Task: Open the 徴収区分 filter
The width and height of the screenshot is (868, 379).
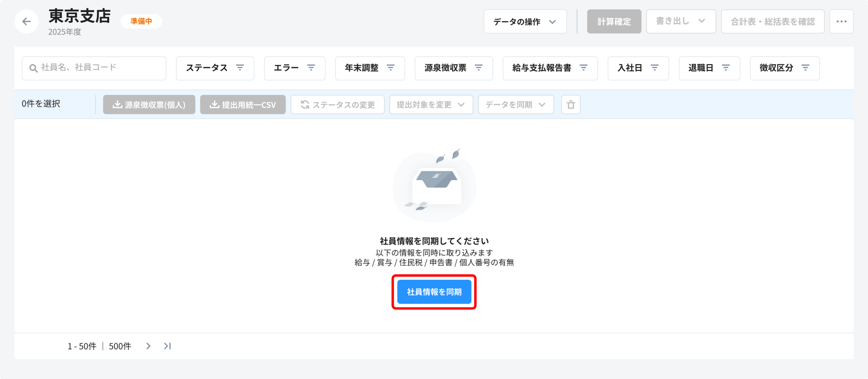Action: [x=784, y=68]
